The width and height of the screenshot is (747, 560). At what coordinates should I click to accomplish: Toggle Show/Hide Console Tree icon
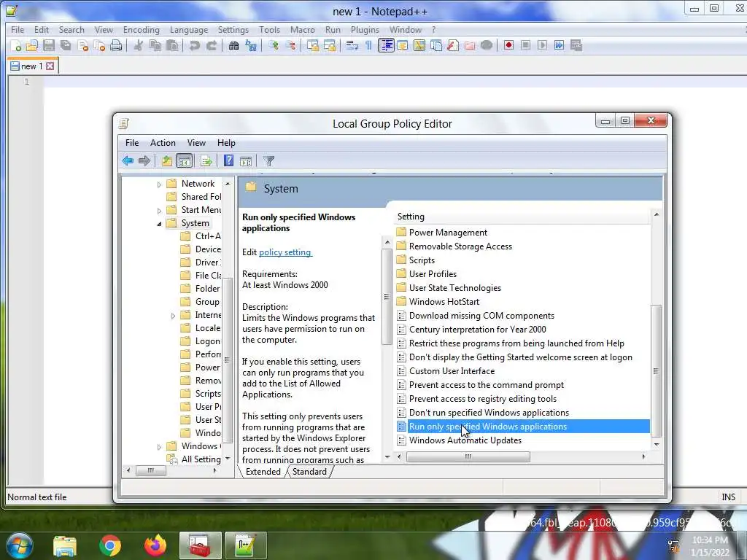click(x=184, y=161)
